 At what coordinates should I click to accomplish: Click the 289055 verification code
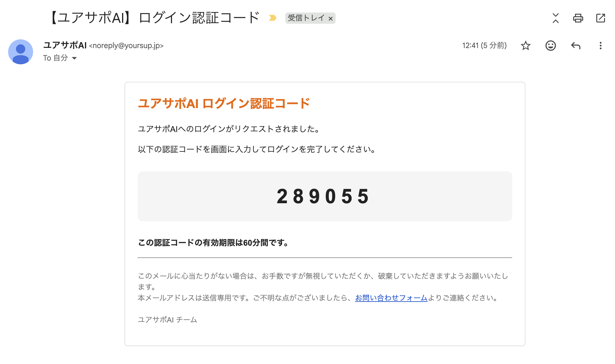coord(323,196)
